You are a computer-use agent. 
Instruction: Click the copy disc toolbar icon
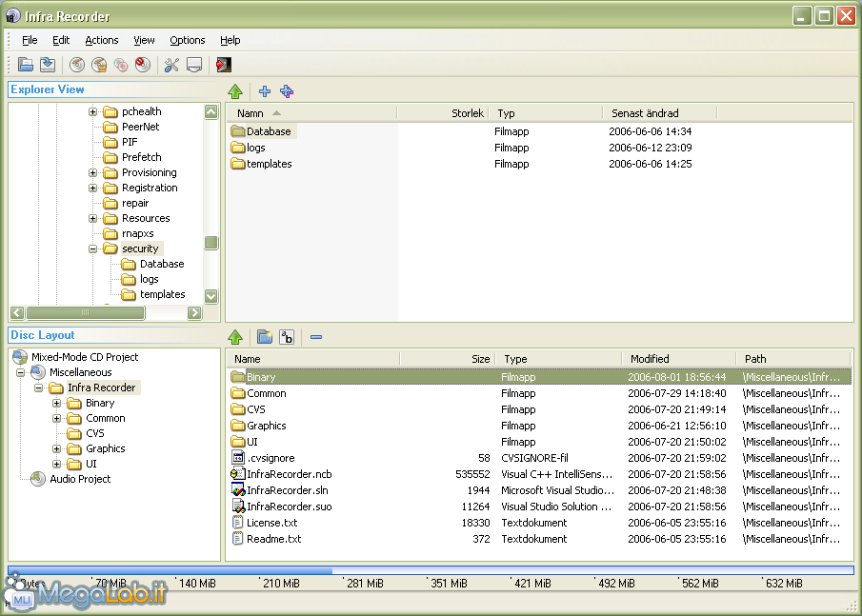tap(121, 65)
